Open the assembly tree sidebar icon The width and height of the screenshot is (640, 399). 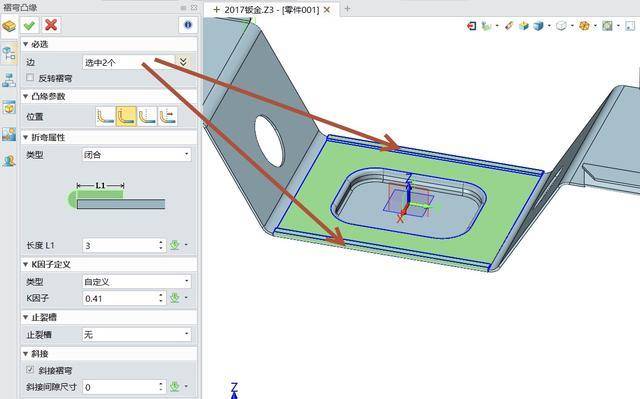pos(9,80)
